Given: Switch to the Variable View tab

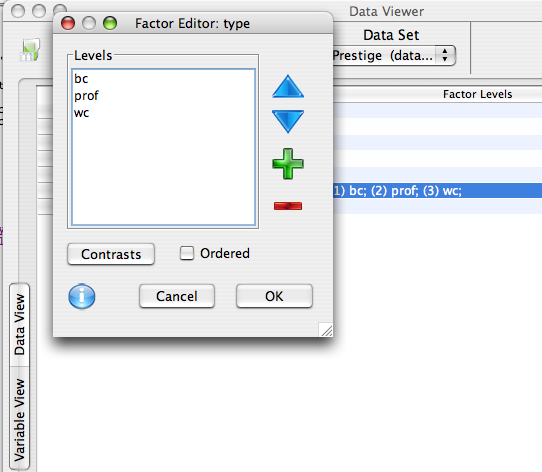Looking at the screenshot, I should (19, 419).
